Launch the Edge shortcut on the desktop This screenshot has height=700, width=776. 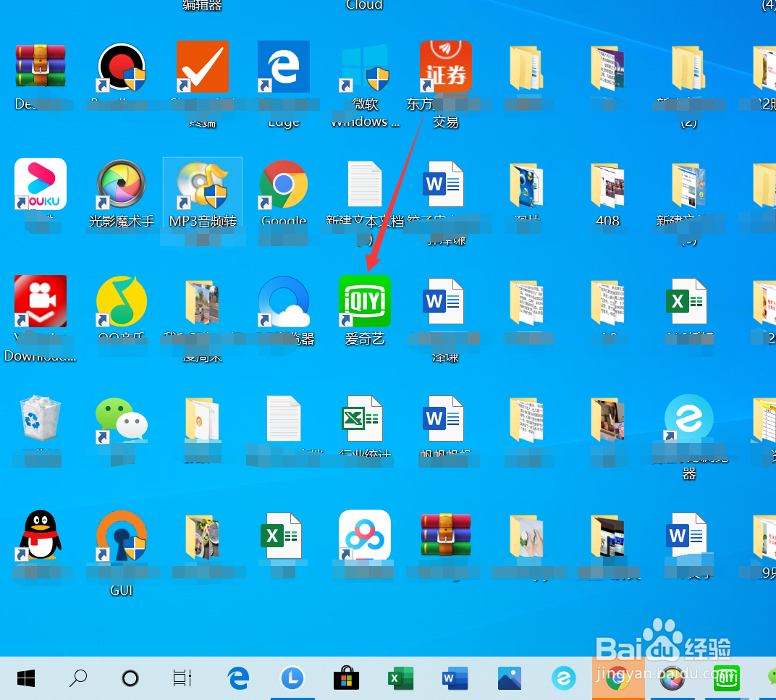284,67
